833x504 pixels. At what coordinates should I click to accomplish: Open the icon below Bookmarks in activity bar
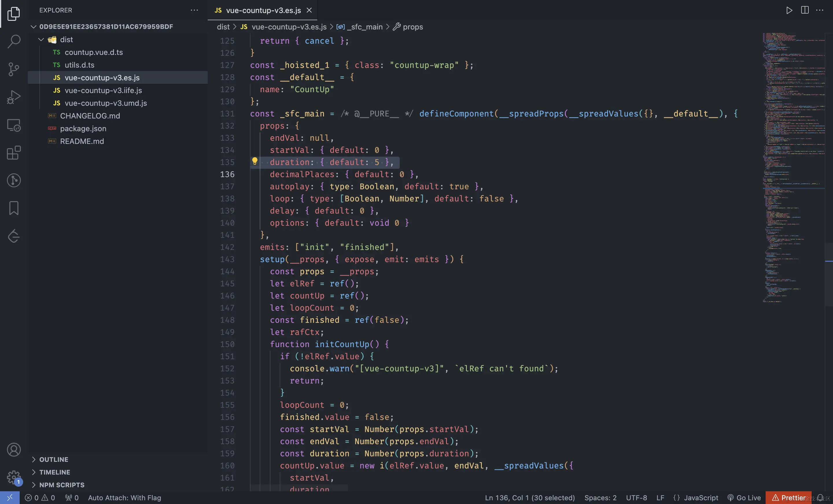click(x=14, y=236)
